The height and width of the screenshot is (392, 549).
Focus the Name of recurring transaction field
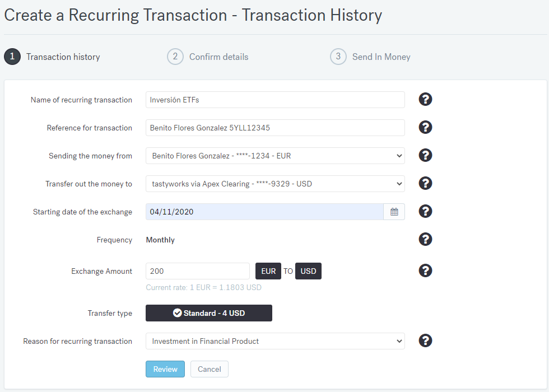(x=275, y=100)
